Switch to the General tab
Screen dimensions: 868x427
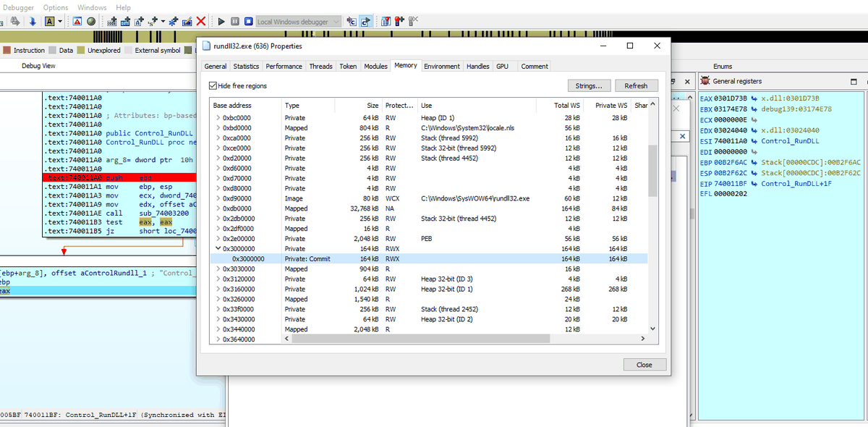(216, 66)
